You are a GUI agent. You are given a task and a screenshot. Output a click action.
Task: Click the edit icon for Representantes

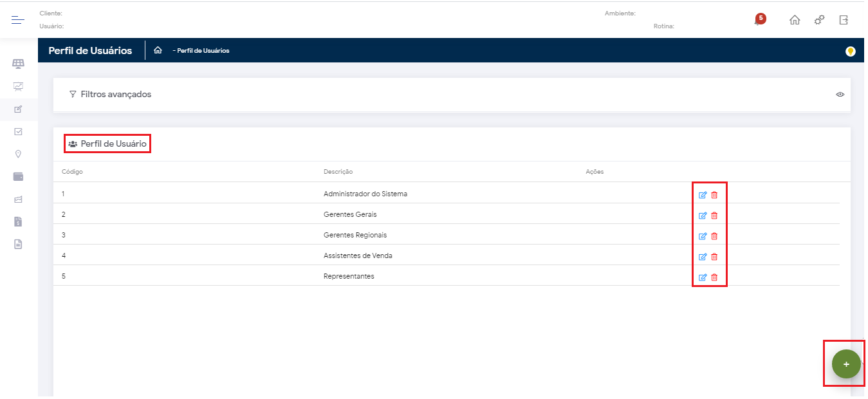click(703, 277)
